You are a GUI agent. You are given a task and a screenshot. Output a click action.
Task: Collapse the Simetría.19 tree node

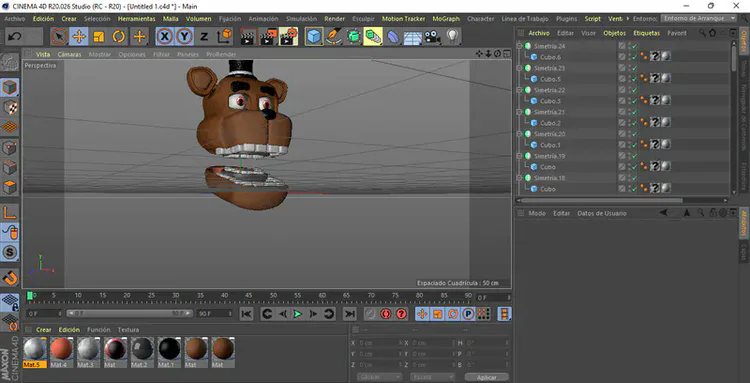click(x=519, y=156)
